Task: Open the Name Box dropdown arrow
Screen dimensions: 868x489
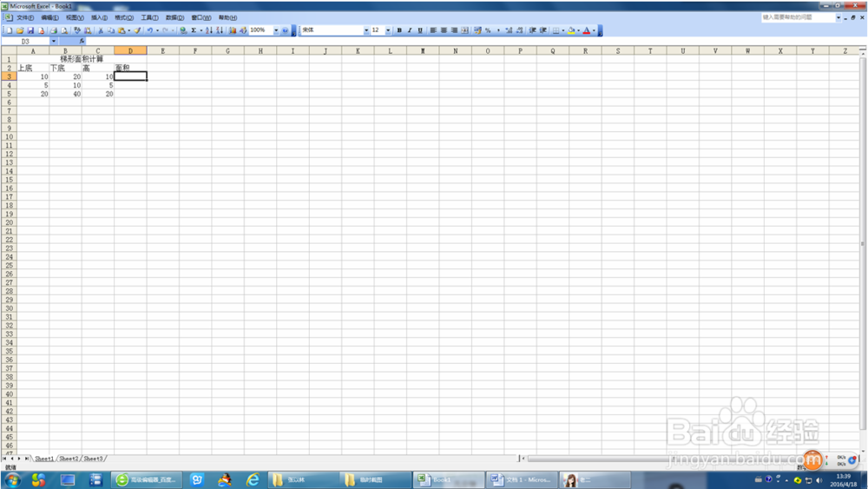Action: pos(54,42)
